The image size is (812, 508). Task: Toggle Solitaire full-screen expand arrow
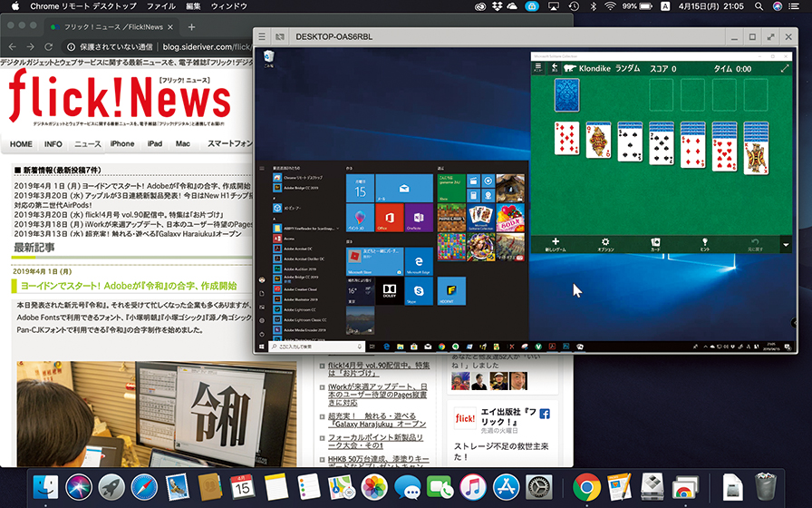[x=785, y=69]
